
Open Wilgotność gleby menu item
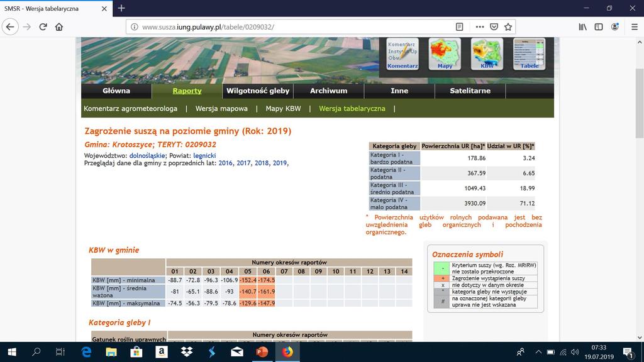point(258,91)
